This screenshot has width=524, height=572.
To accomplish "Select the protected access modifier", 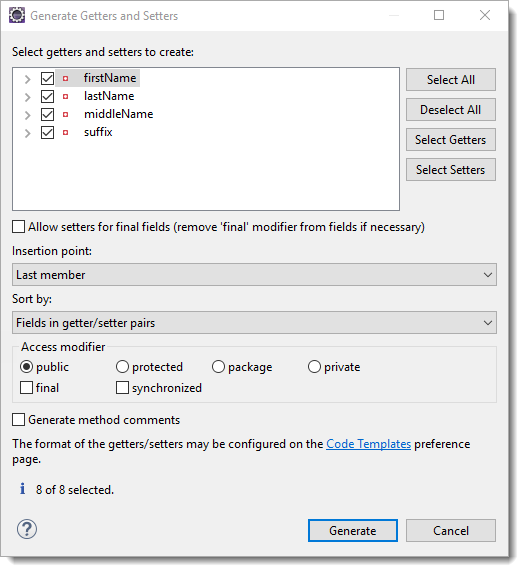I will point(122,367).
